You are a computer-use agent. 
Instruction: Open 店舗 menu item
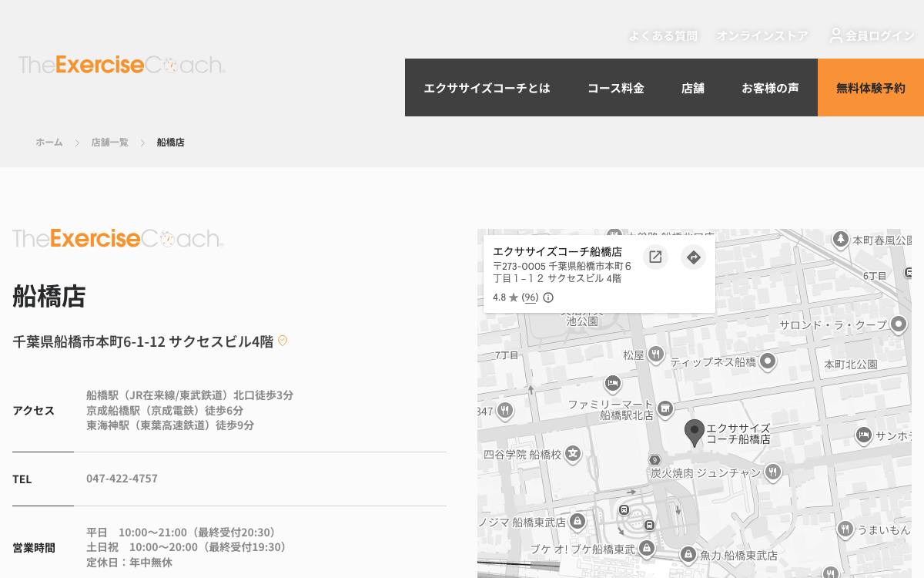coord(693,88)
